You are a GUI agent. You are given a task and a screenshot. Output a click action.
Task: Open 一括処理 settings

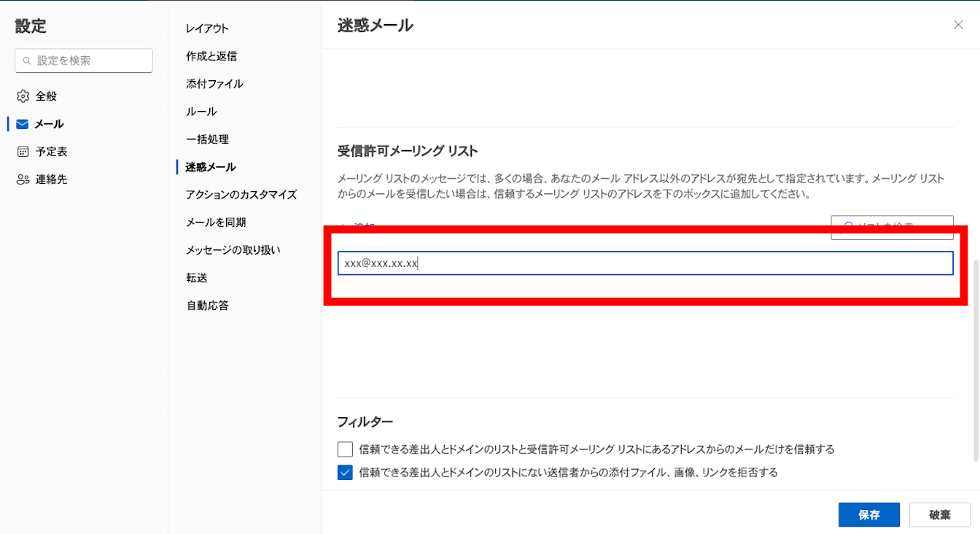pos(207,139)
